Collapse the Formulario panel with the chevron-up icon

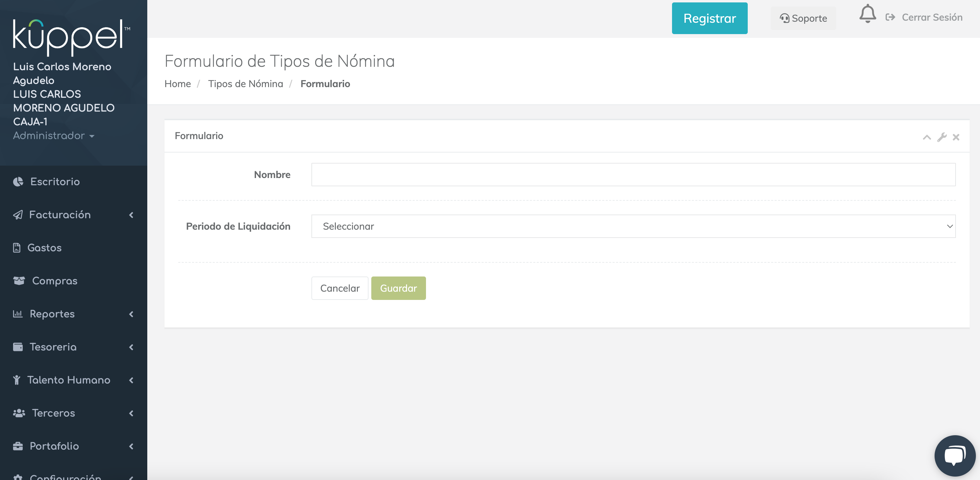(x=927, y=137)
